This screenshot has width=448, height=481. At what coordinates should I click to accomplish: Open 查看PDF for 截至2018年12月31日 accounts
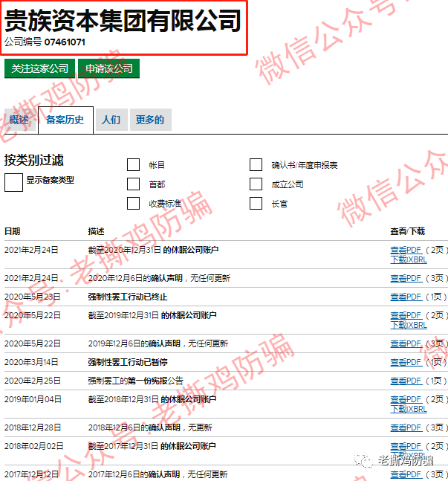tap(406, 399)
